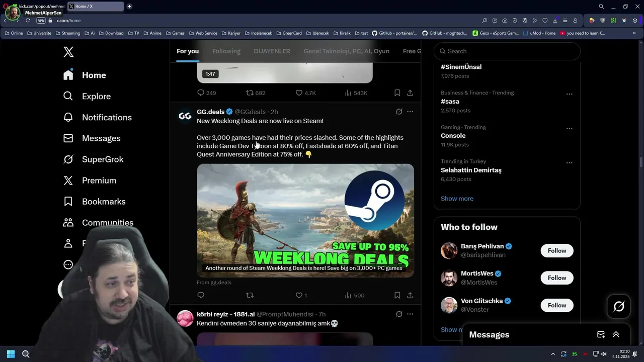644x362 pixels.
Task: Open From gg.deals link
Action: [x=214, y=283]
